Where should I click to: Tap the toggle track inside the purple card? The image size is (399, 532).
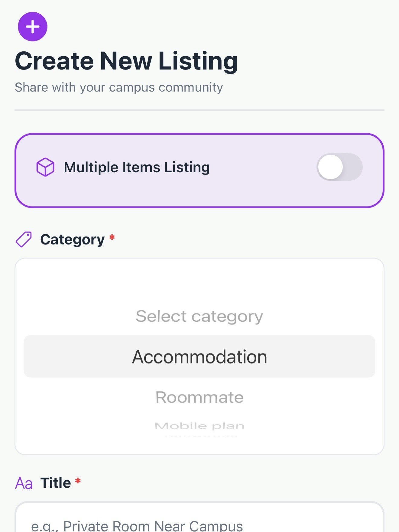click(340, 167)
